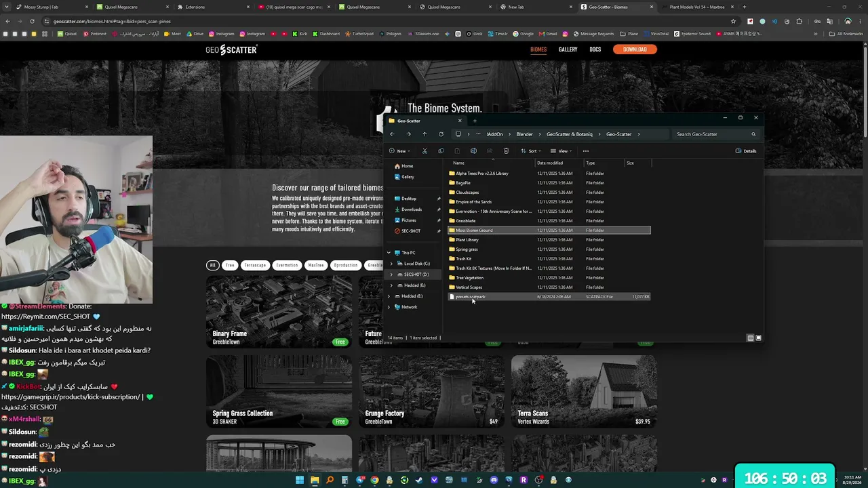This screenshot has width=868, height=488.
Task: Open File Explorer from the taskbar
Action: pos(315,480)
